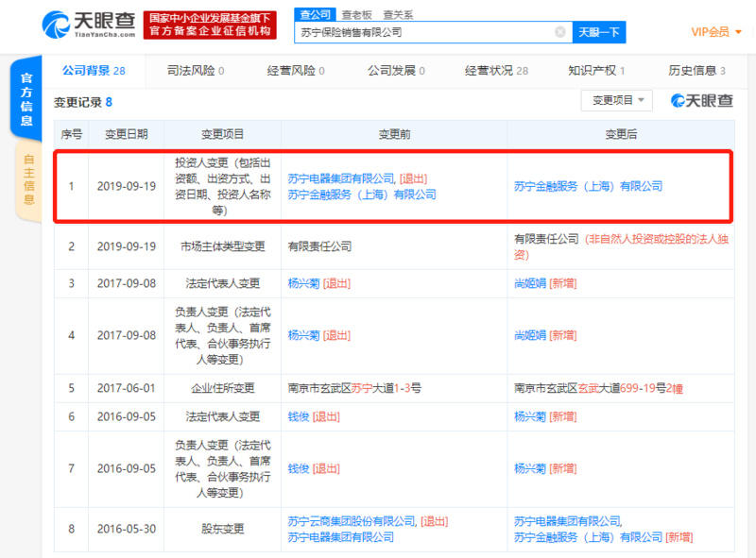This screenshot has height=558, width=756.
Task: Click 钱俊 [退出] link in row 7
Action: tap(314, 469)
